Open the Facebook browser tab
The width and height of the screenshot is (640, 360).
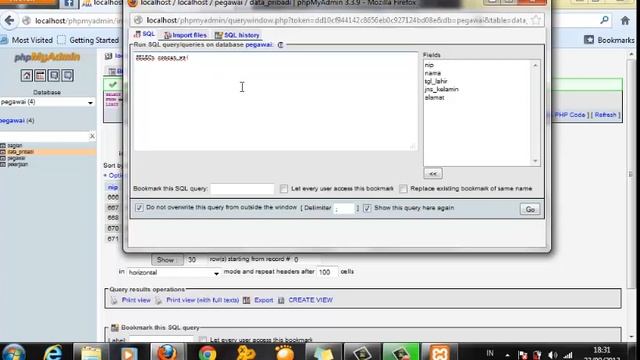[69, 4]
